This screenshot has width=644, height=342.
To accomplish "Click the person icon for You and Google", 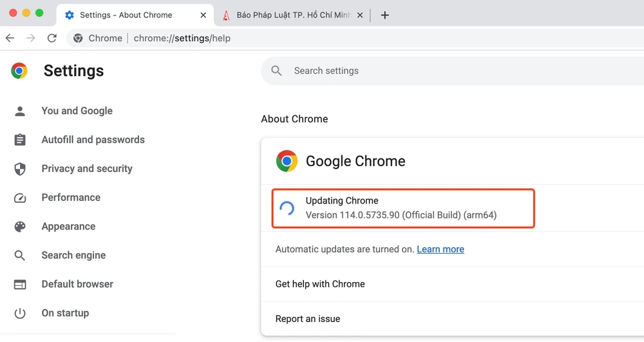I will coord(20,111).
